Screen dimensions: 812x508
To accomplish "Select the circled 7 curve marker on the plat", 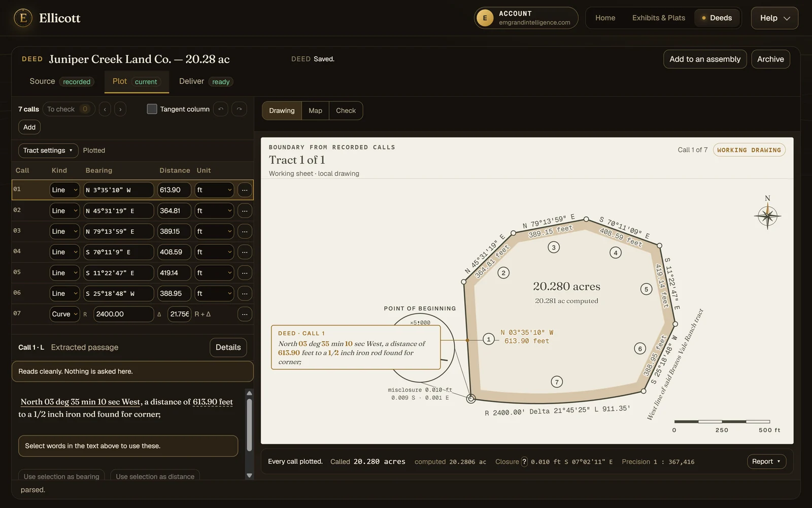I will point(557,382).
